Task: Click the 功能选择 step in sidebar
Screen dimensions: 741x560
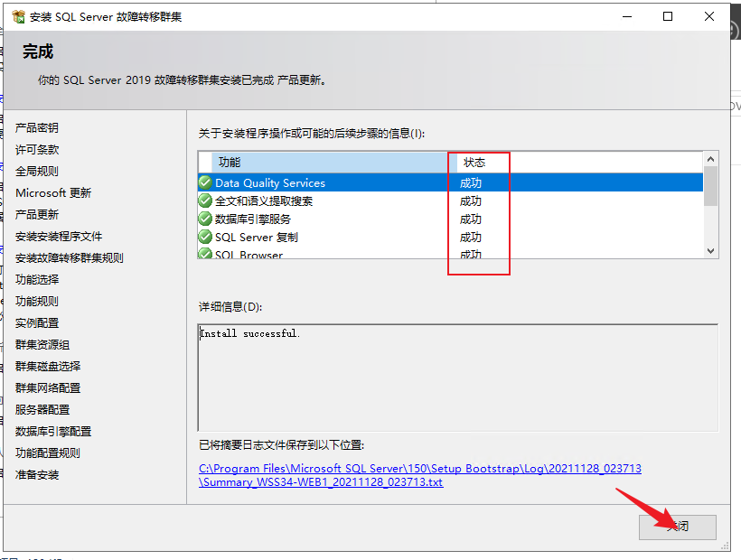Action: [37, 280]
